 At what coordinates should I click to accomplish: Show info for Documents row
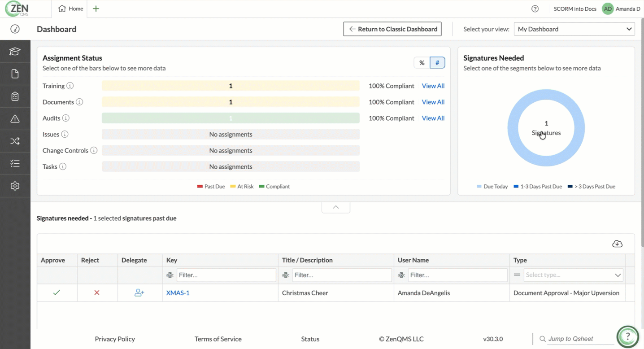tap(79, 102)
